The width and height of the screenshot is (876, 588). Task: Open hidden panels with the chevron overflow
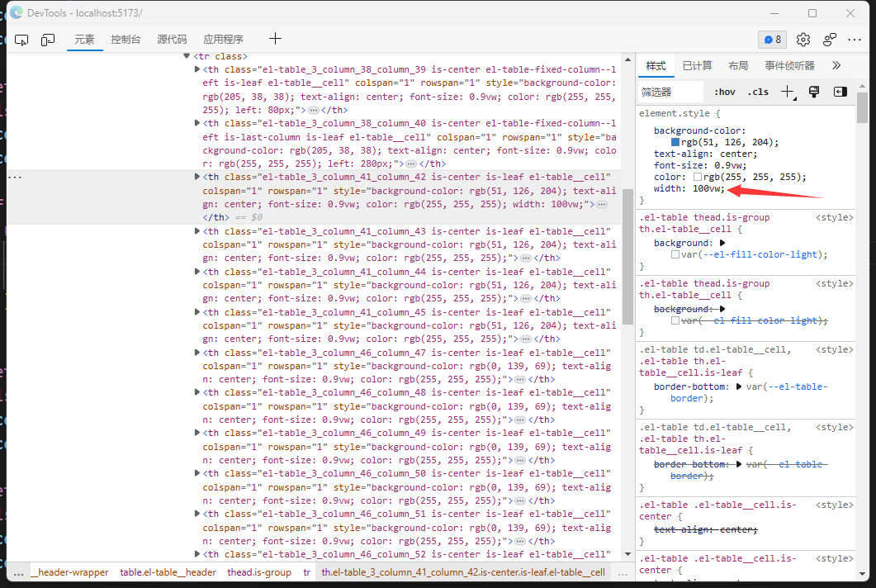836,65
